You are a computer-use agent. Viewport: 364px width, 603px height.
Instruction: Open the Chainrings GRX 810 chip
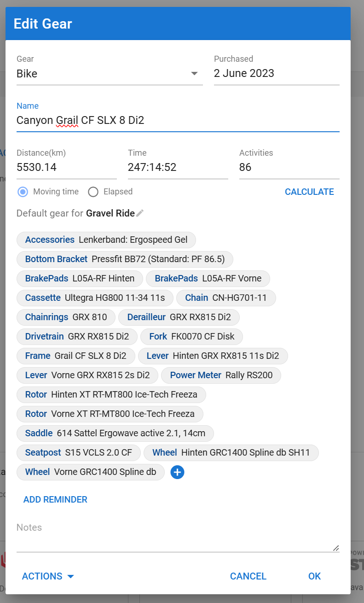[x=66, y=317]
